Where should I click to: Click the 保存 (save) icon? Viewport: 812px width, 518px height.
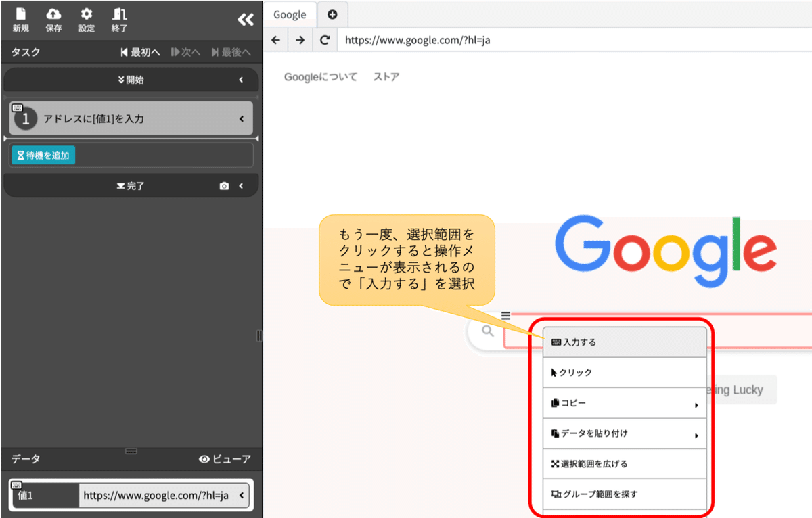pyautogui.click(x=53, y=14)
